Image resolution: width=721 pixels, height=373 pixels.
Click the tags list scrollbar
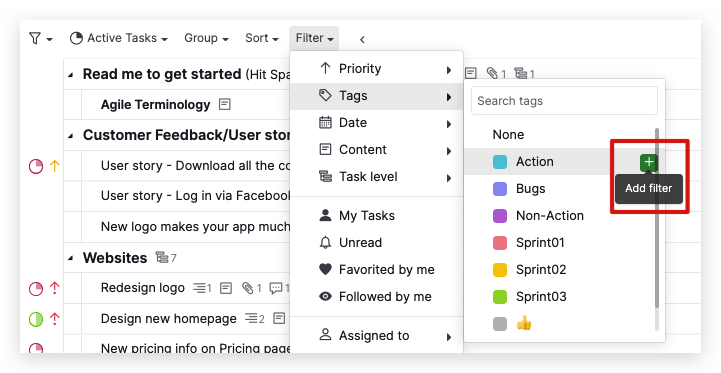tap(657, 218)
